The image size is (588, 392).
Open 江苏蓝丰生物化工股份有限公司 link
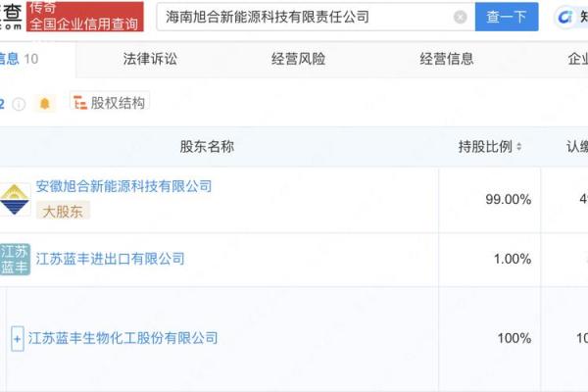click(x=123, y=338)
